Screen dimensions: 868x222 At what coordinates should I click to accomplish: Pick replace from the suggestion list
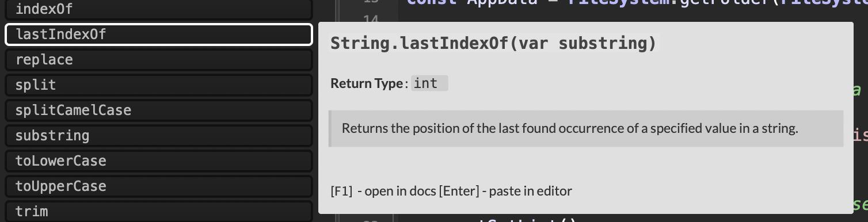point(158,60)
